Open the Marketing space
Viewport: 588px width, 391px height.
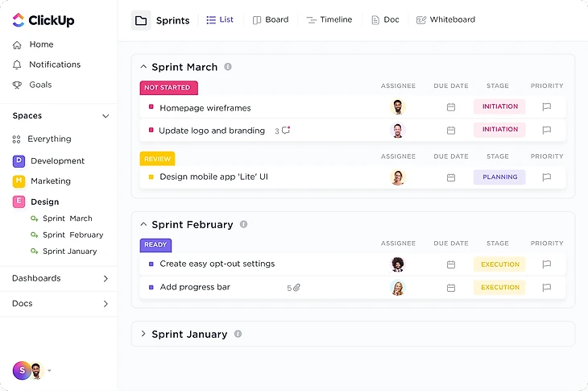click(x=50, y=181)
